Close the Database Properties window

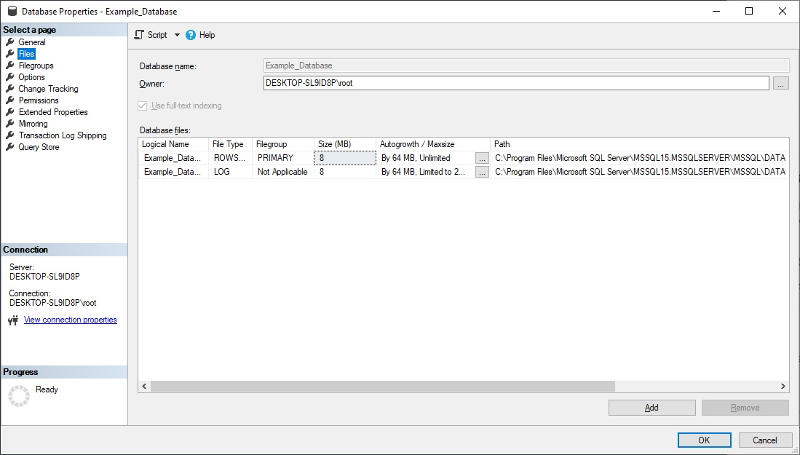[782, 11]
